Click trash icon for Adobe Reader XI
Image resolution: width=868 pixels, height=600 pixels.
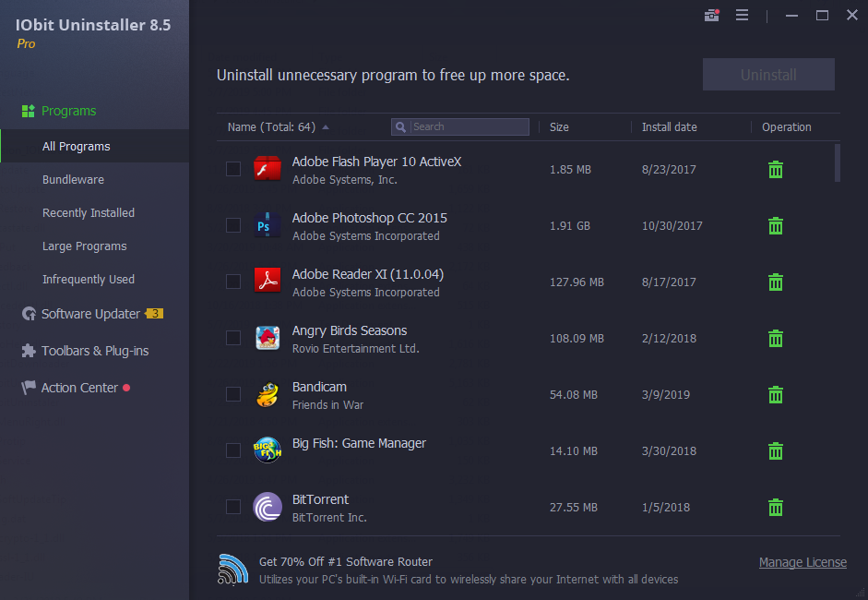click(776, 282)
